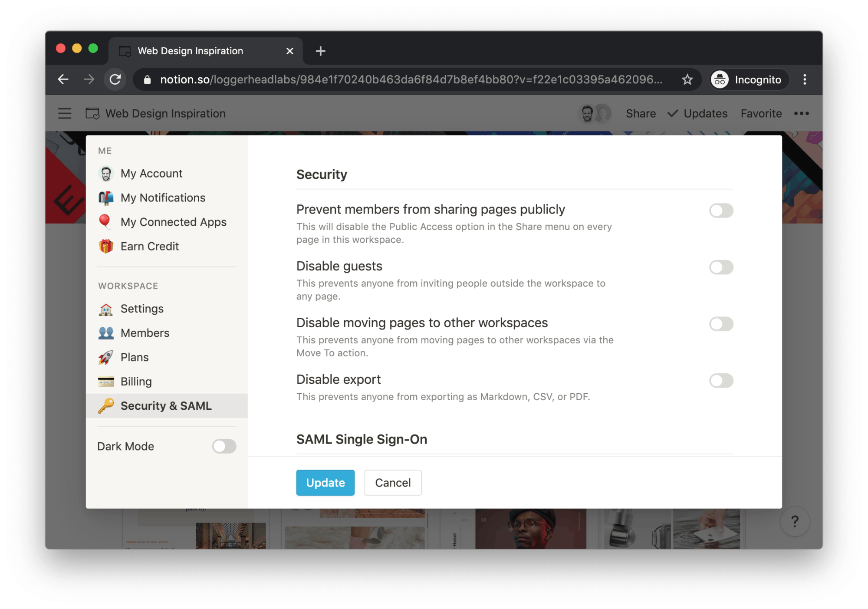Bookmark this page with the star icon

[687, 79]
